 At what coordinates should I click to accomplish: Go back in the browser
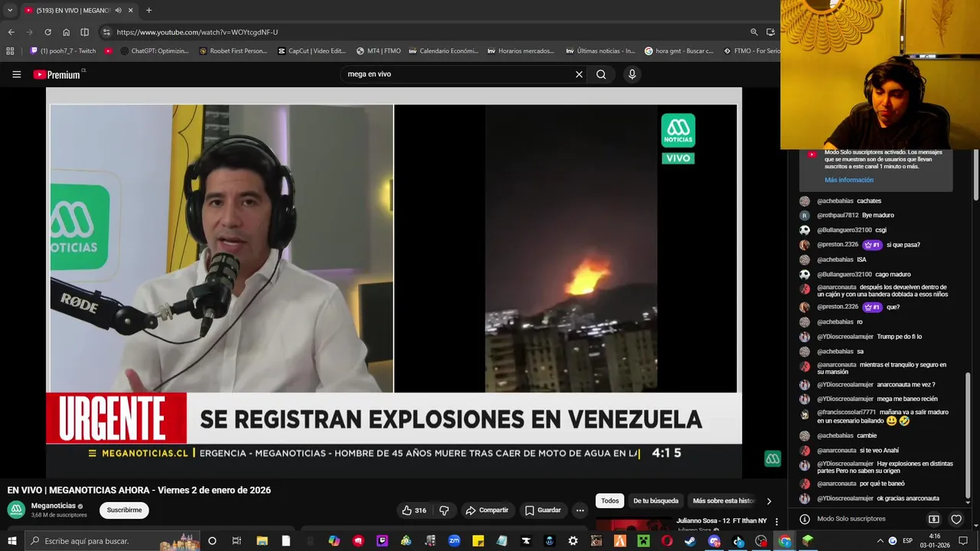click(x=11, y=32)
